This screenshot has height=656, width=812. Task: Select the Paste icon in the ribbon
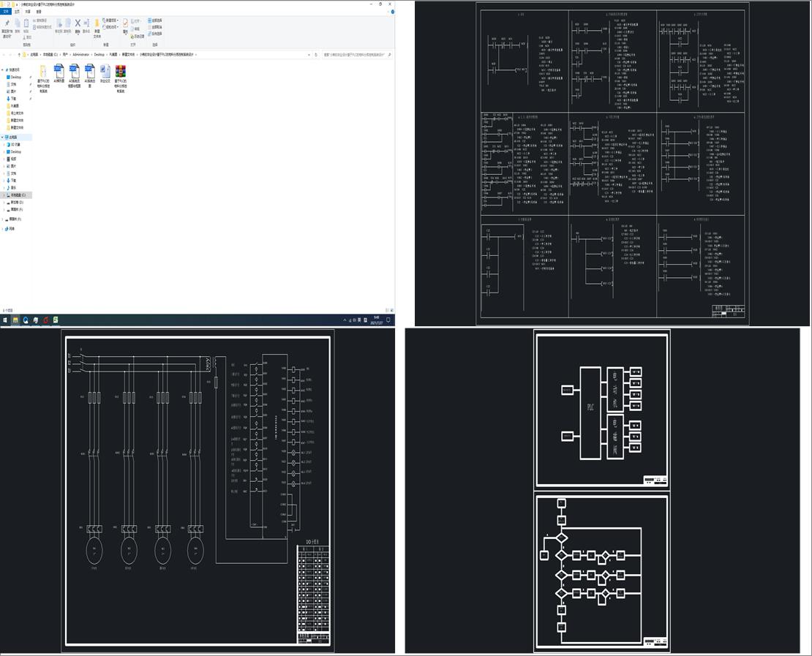26,24
